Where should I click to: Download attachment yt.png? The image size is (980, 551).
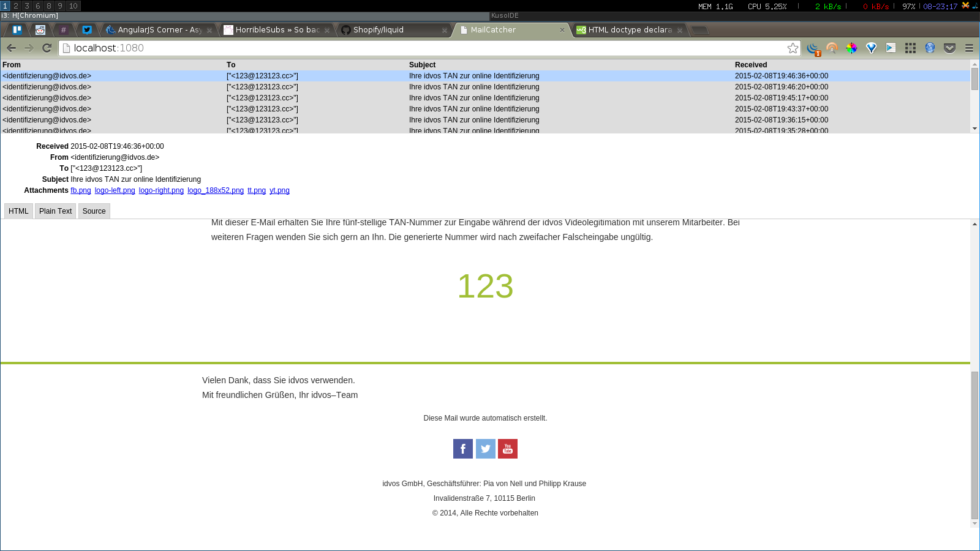click(x=279, y=190)
